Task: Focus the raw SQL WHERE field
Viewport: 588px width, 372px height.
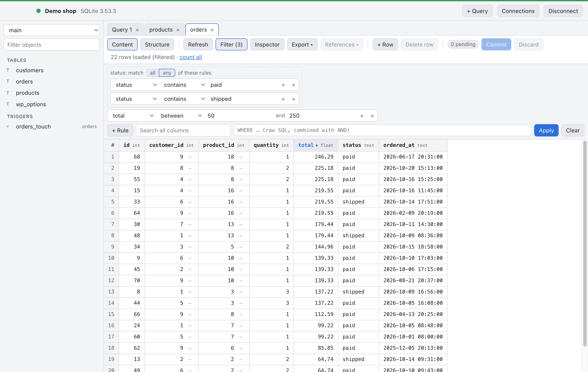Action: click(x=382, y=130)
